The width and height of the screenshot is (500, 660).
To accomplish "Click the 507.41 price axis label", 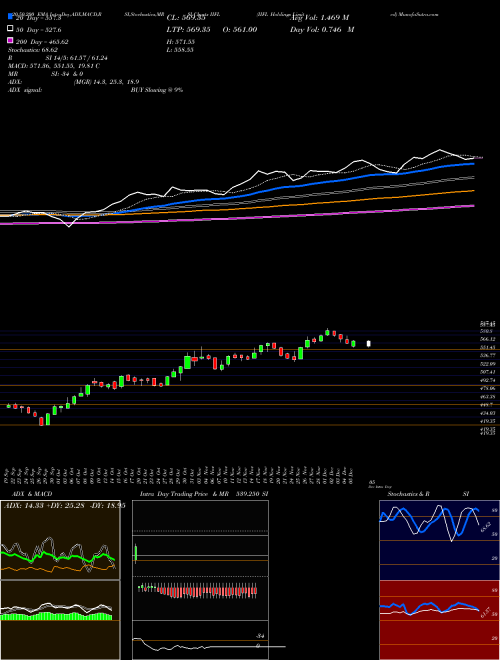I will 487,372.
